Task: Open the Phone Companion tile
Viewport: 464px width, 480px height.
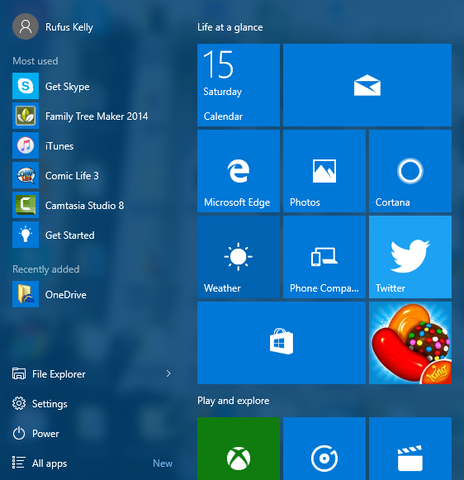Action: pyautogui.click(x=324, y=257)
